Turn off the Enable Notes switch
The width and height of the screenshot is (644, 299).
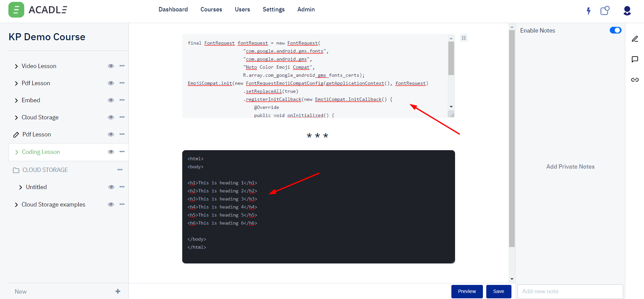click(x=615, y=31)
